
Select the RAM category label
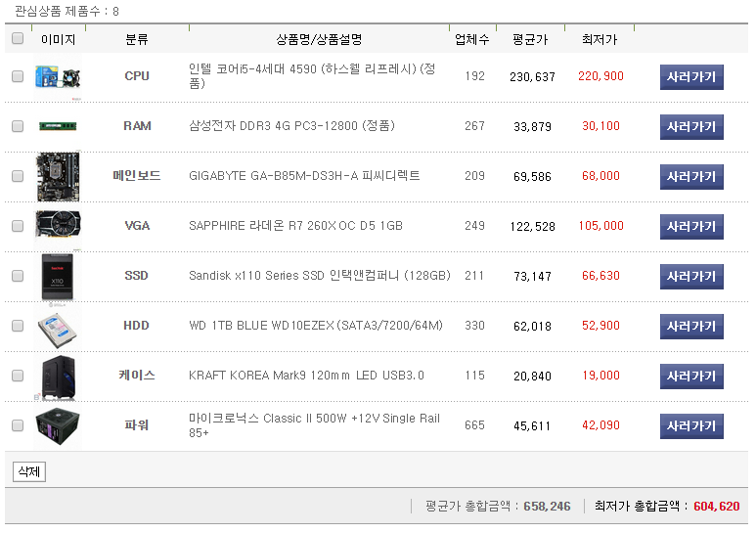click(x=137, y=126)
